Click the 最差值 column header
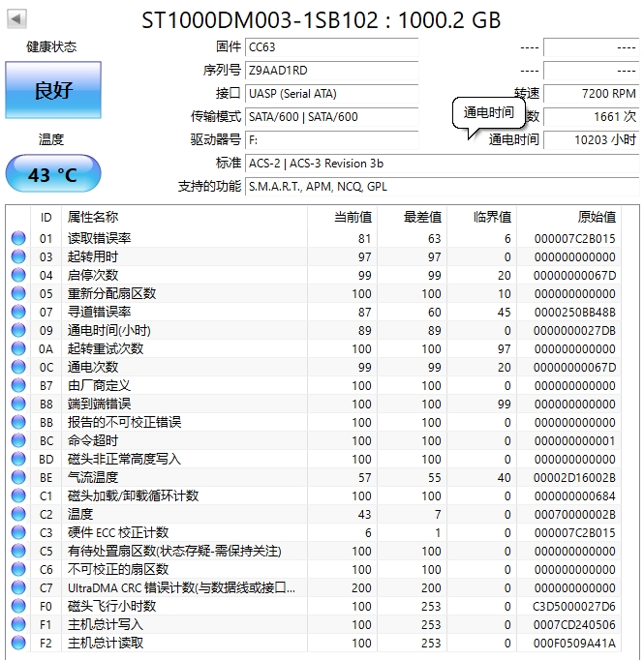 [413, 217]
